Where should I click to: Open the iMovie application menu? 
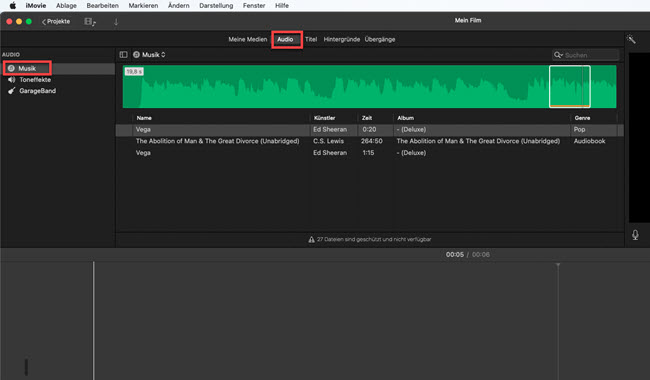[x=36, y=5]
